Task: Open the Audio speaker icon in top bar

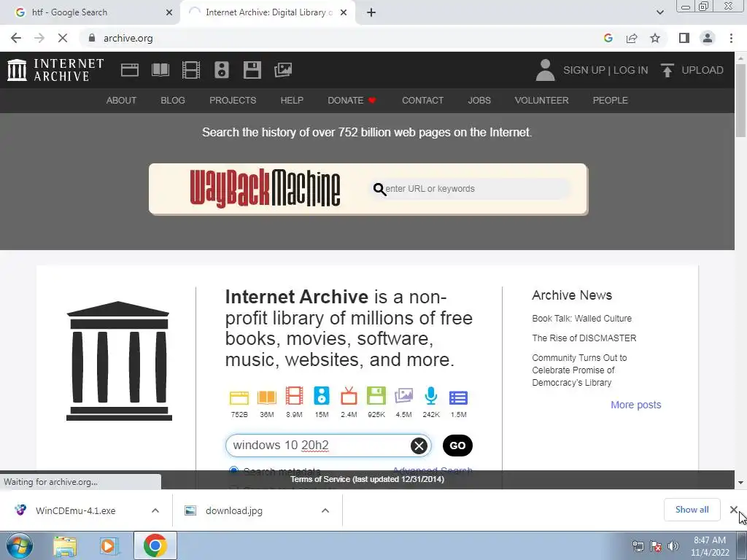Action: coord(222,70)
